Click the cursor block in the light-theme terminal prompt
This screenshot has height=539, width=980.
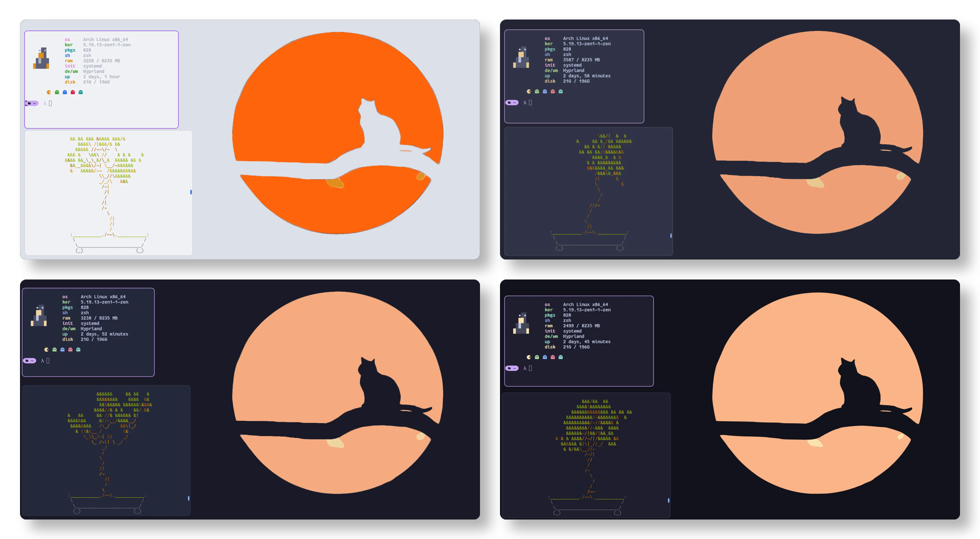pos(50,103)
